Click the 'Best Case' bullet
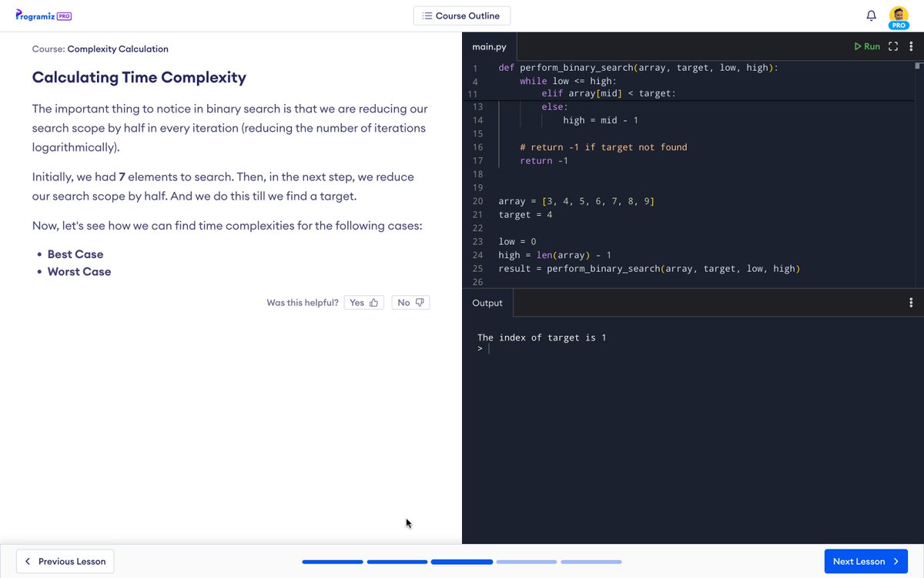Viewport: 924px width, 578px height. [x=75, y=254]
